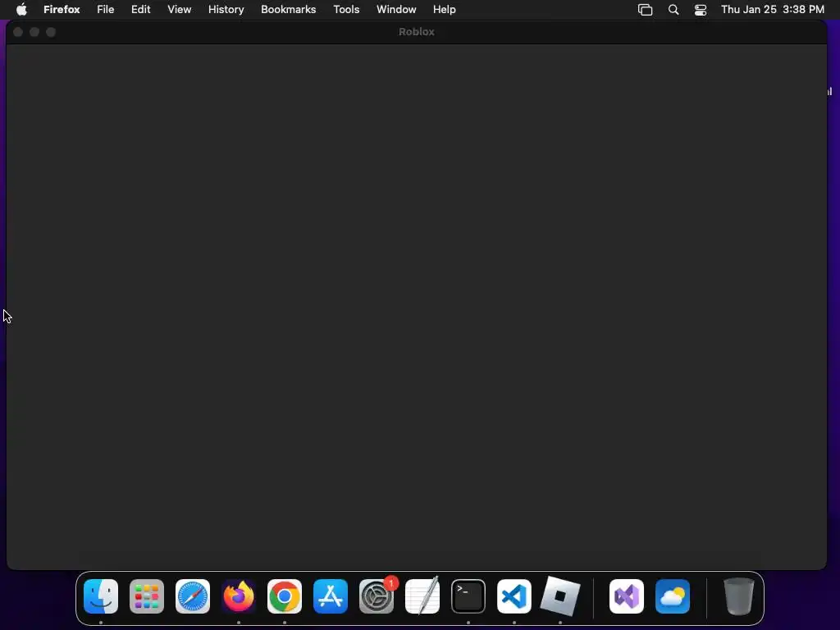The height and width of the screenshot is (630, 840).
Task: Open Launchpad in the dock
Action: pyautogui.click(x=147, y=596)
